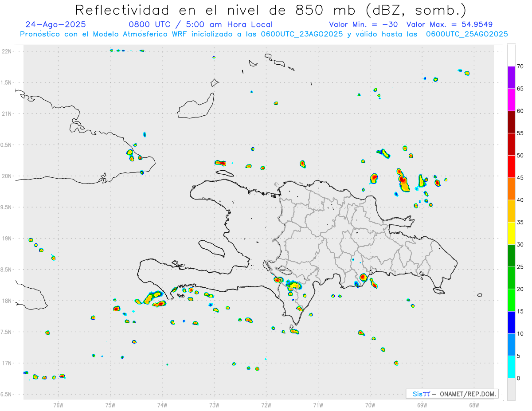This screenshot has width=532, height=411.
Task: Click the colorbar value label '5'
Action: click(519, 356)
